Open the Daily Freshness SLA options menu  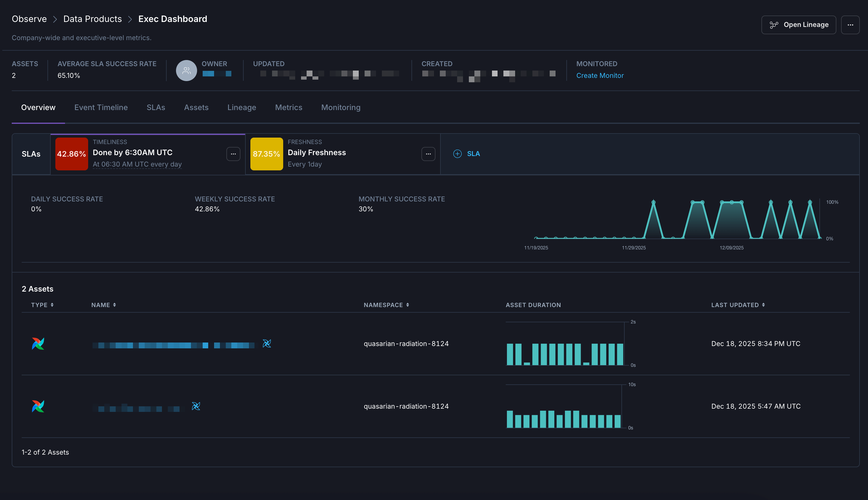click(428, 154)
